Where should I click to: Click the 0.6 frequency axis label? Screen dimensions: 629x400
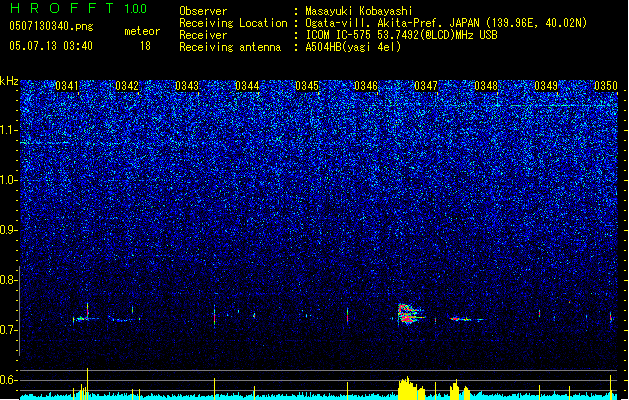click(9, 380)
